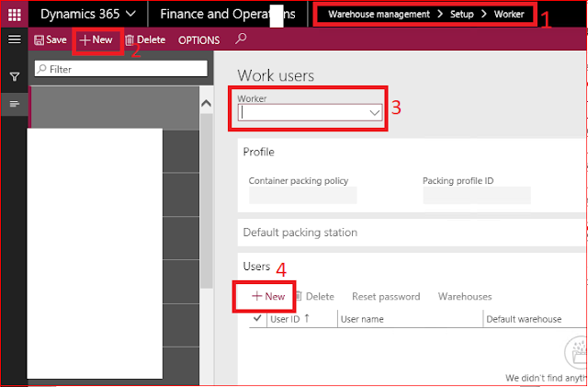Open the app launcher waffle icon
The height and width of the screenshot is (387, 588).
[x=15, y=15]
